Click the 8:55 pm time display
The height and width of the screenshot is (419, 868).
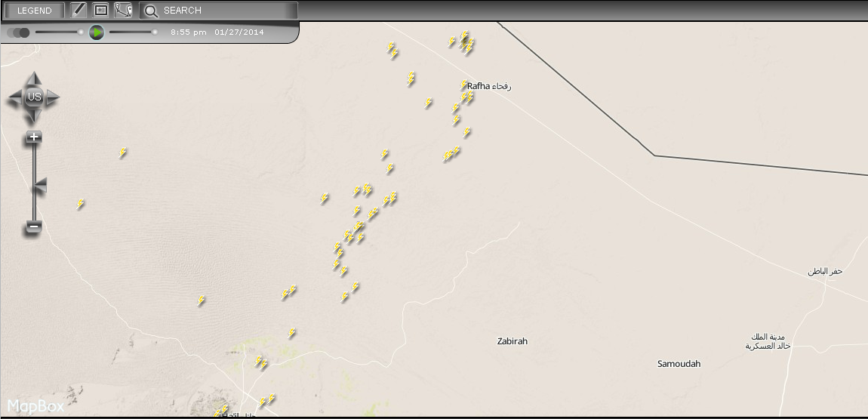[x=188, y=32]
